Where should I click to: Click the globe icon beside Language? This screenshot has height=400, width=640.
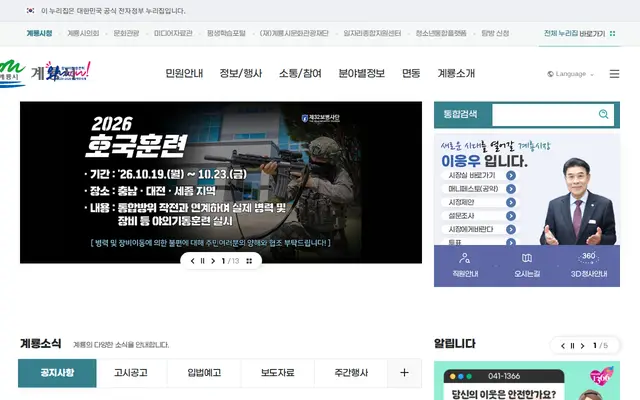550,74
